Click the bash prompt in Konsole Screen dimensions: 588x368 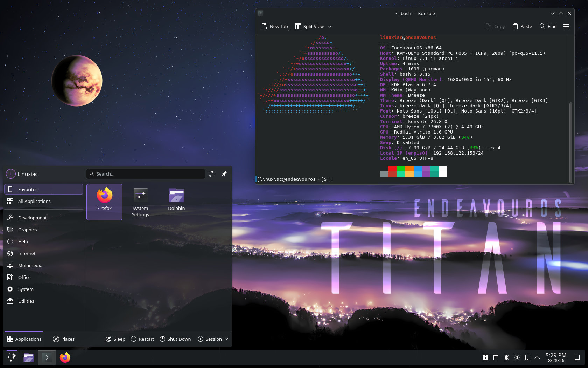pyautogui.click(x=292, y=179)
